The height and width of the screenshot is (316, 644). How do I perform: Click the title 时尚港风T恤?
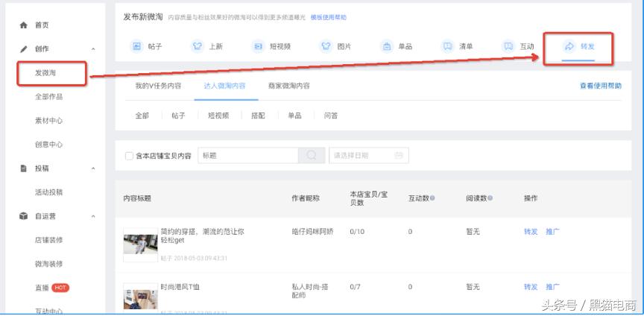click(x=180, y=287)
